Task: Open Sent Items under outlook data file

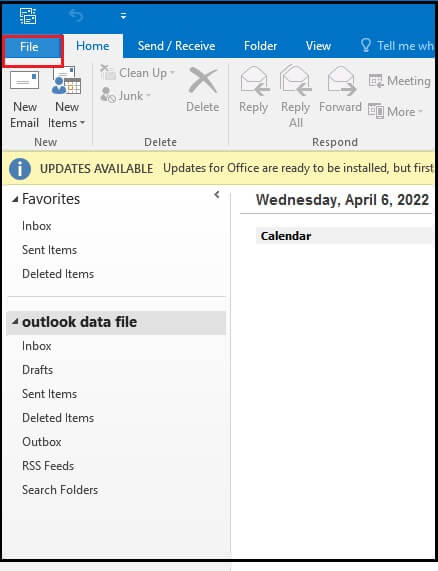Action: click(50, 394)
